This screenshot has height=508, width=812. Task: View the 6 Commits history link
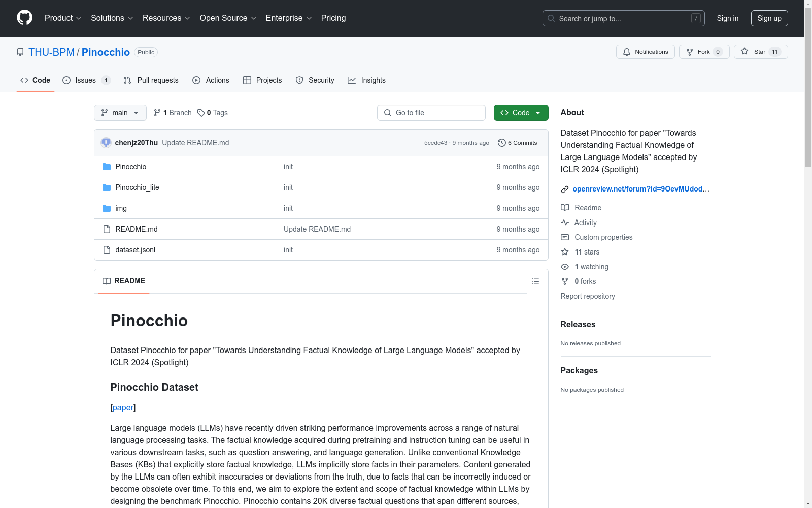(x=518, y=143)
